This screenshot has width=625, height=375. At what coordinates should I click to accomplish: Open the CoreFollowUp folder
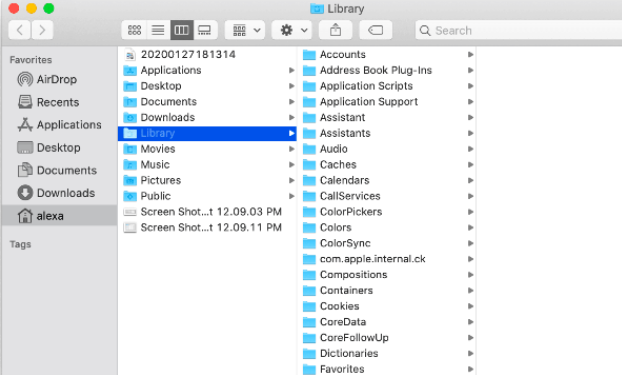point(387,338)
